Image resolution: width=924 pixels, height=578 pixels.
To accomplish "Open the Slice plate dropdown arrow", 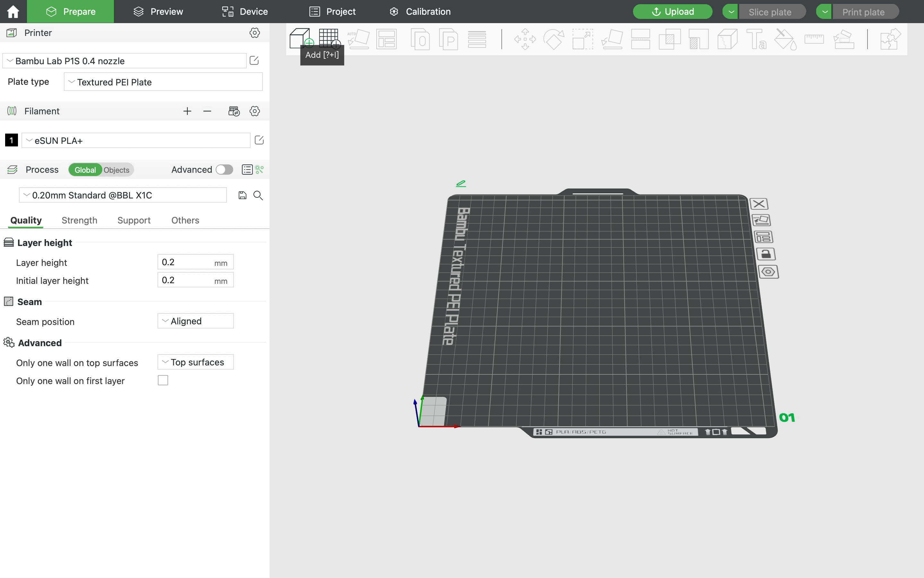I will (x=731, y=12).
